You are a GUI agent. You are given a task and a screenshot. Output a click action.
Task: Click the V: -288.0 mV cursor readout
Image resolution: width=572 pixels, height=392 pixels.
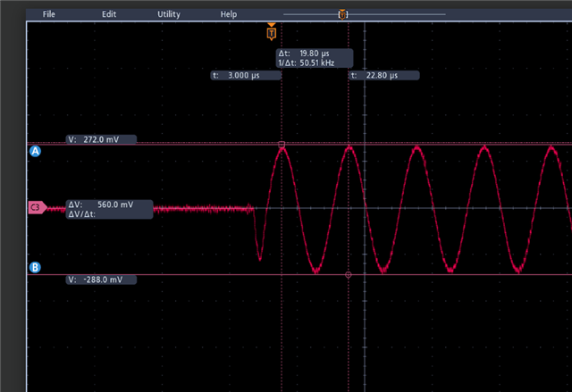101,279
